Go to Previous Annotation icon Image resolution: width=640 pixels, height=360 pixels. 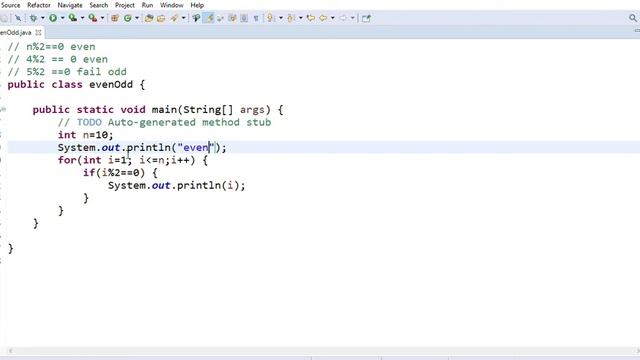click(291, 18)
